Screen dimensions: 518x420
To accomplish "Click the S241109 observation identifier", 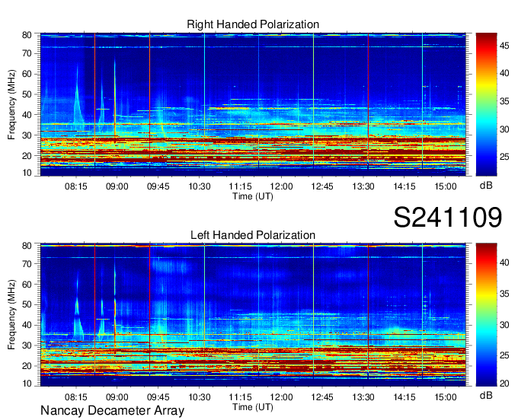I will (448, 218).
